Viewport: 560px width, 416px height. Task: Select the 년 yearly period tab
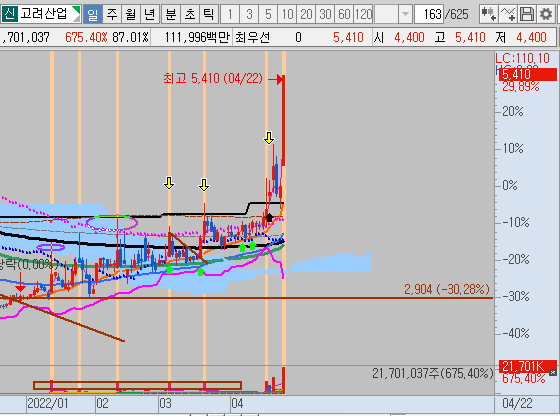pyautogui.click(x=150, y=14)
